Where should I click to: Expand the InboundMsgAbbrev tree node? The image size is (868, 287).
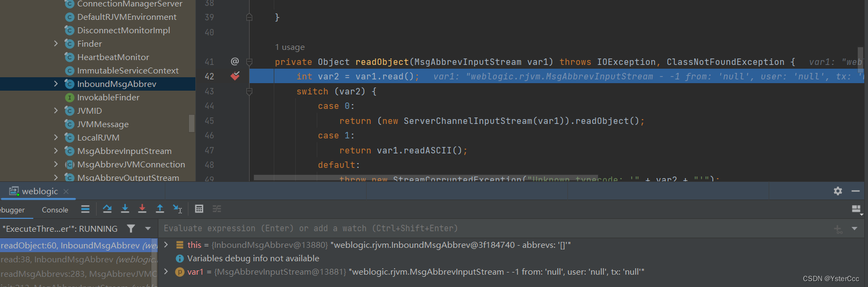[56, 84]
